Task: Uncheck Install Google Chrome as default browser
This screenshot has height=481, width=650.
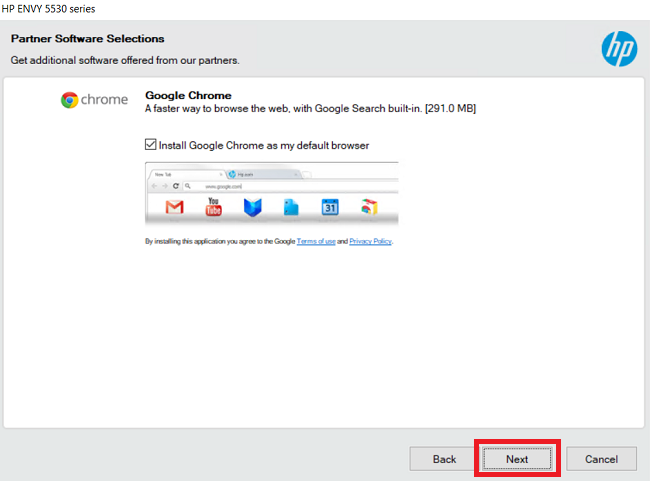Action: click(150, 145)
